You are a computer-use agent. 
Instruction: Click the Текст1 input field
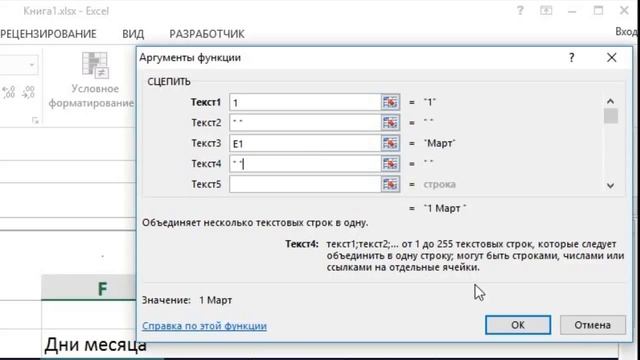305,102
